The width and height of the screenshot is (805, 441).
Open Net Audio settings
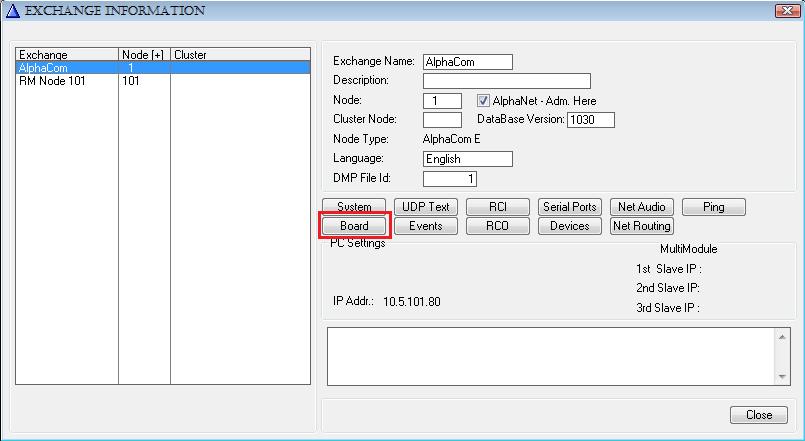(642, 206)
